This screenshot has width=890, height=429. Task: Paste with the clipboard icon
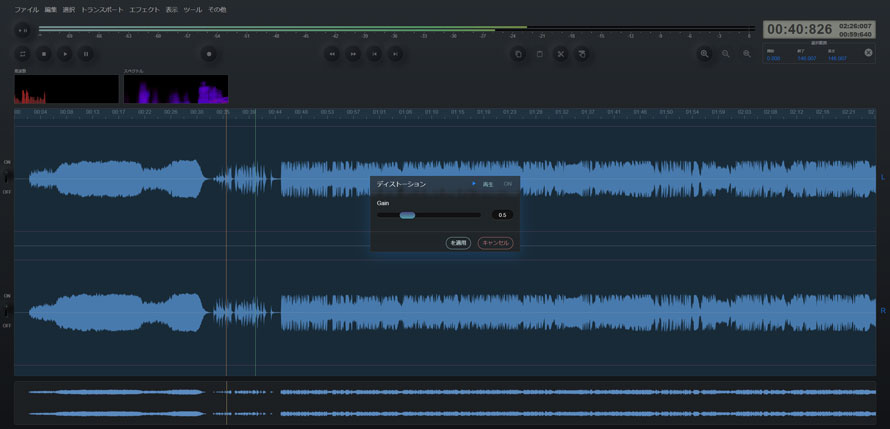pos(539,54)
